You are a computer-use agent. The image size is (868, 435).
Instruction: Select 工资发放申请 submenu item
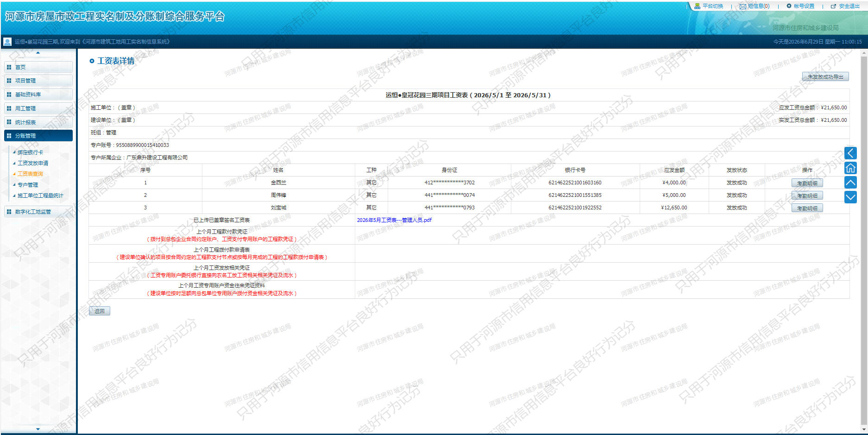[33, 163]
